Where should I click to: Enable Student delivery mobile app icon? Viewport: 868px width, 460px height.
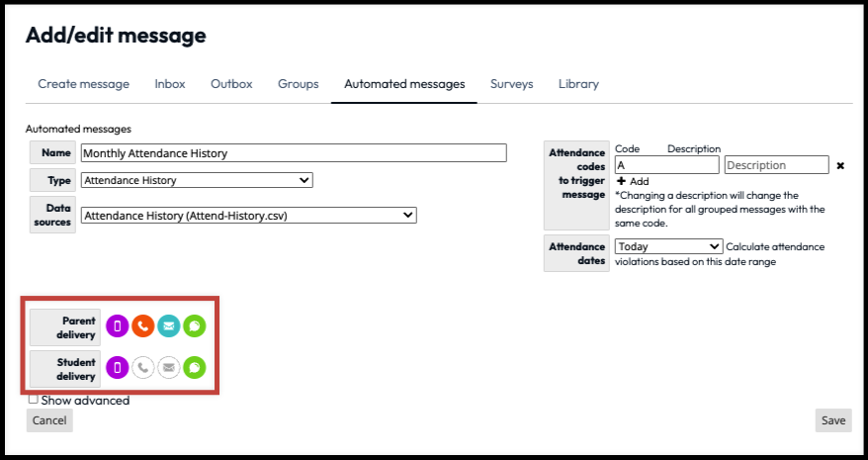coord(118,368)
